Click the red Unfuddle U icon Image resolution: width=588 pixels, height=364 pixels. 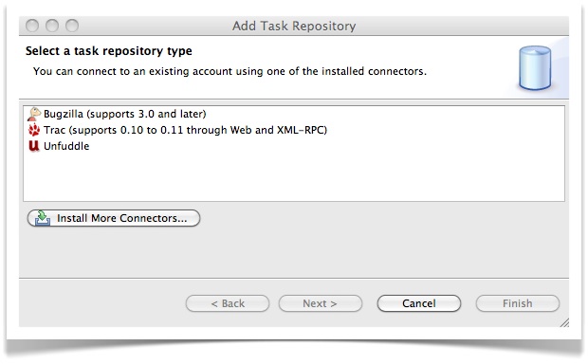click(34, 146)
